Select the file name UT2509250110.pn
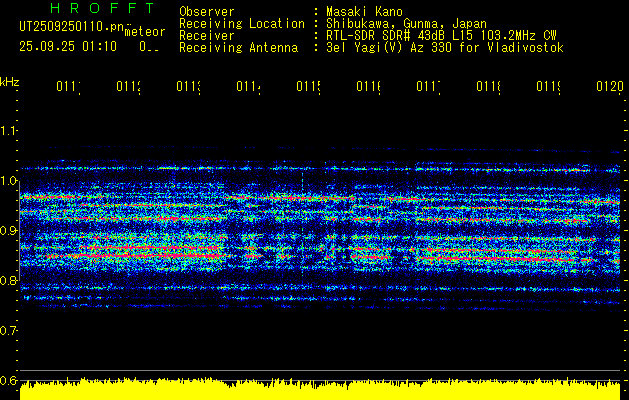The height and width of the screenshot is (400, 629). tap(72, 27)
